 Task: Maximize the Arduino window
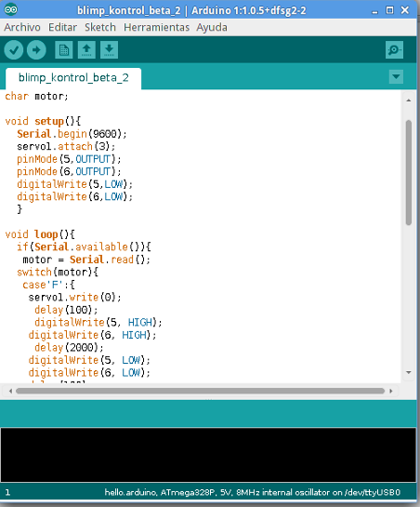[389, 10]
